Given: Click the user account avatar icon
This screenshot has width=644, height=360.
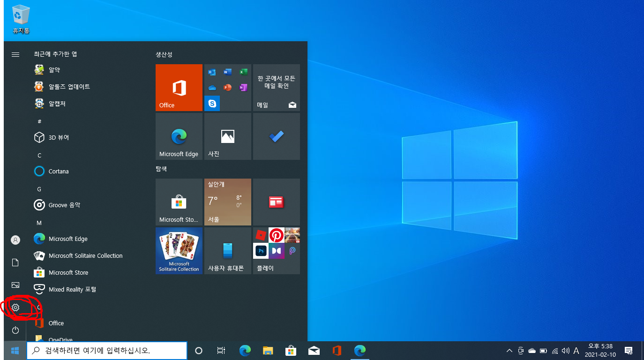Looking at the screenshot, I should [x=15, y=240].
